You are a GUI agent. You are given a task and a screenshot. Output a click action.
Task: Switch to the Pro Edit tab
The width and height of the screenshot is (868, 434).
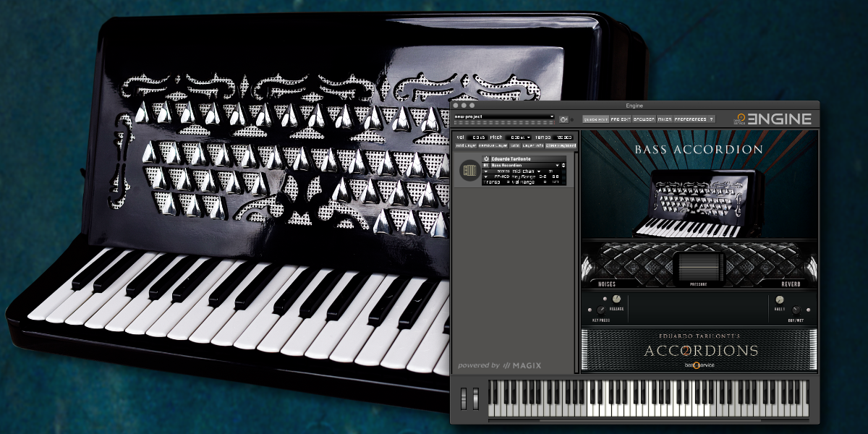coord(621,119)
